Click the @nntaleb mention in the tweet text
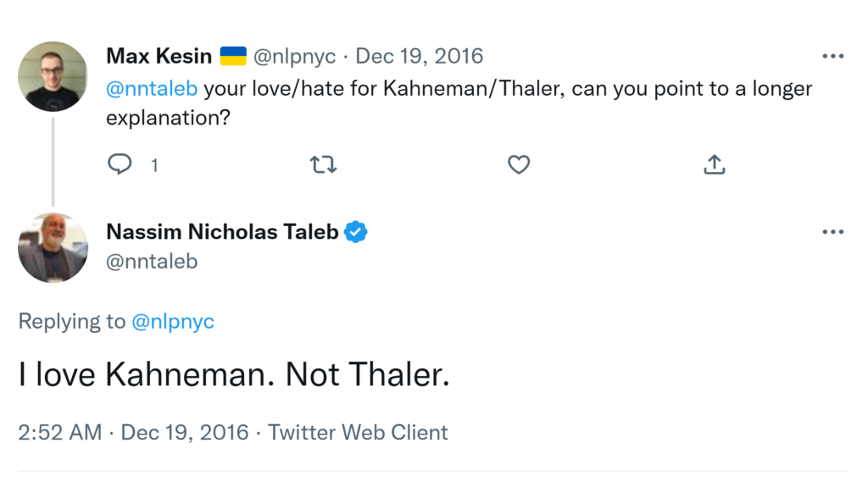Viewport: 868px width, 498px height. pyautogui.click(x=152, y=89)
